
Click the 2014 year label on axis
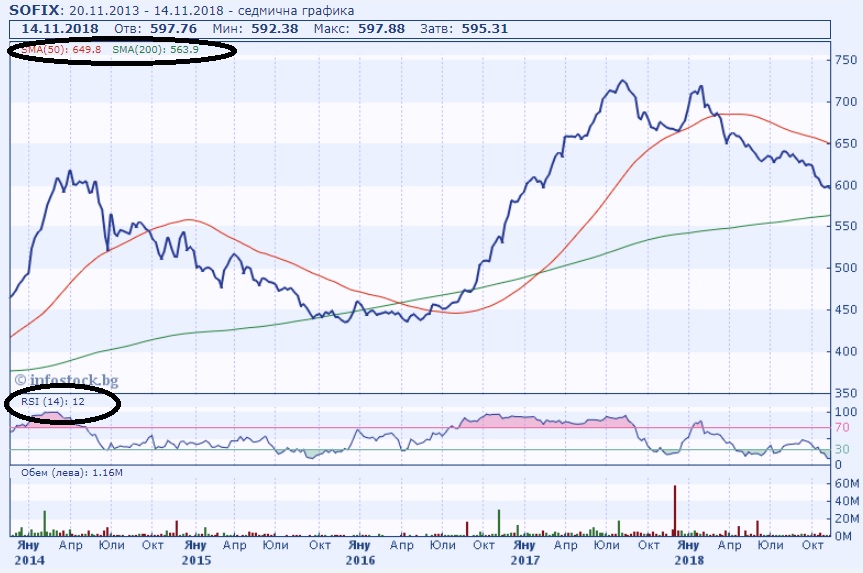(28, 560)
